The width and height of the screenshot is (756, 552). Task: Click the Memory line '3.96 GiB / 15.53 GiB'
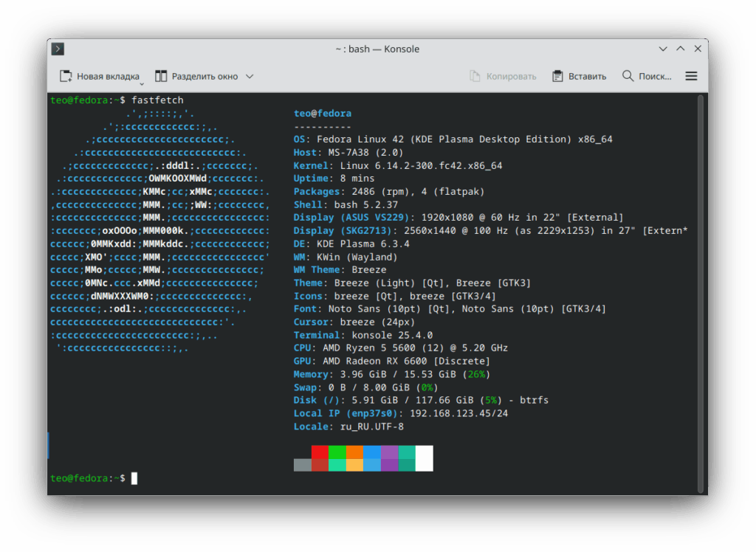point(392,374)
